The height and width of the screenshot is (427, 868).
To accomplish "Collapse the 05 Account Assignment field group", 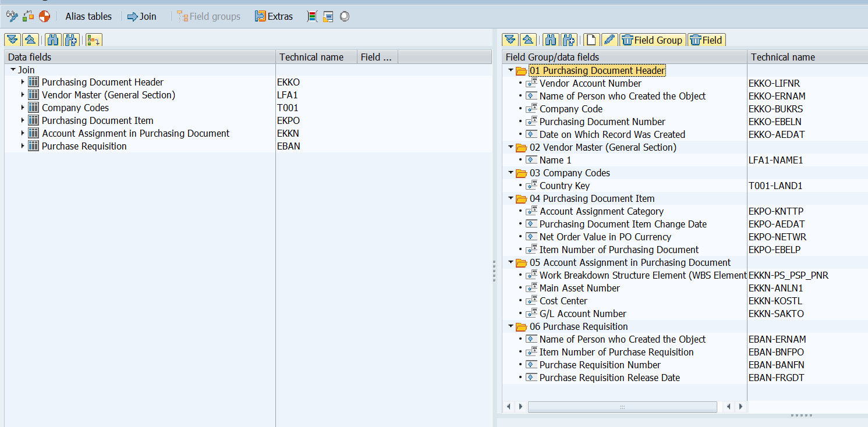I will [511, 262].
